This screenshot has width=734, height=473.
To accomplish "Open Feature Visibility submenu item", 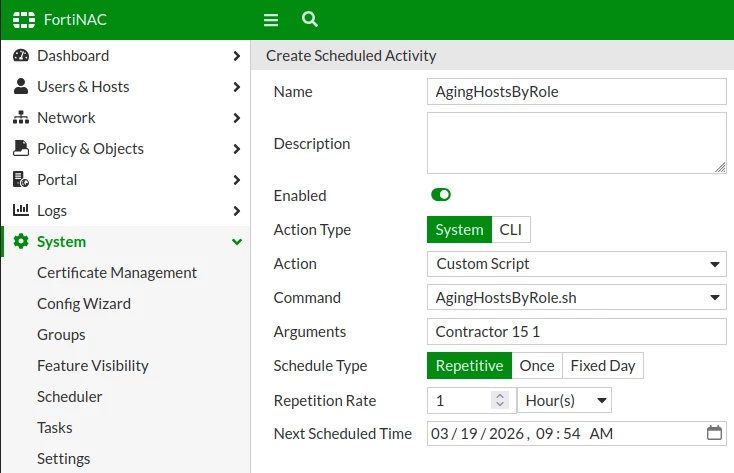I will pyautogui.click(x=93, y=365).
